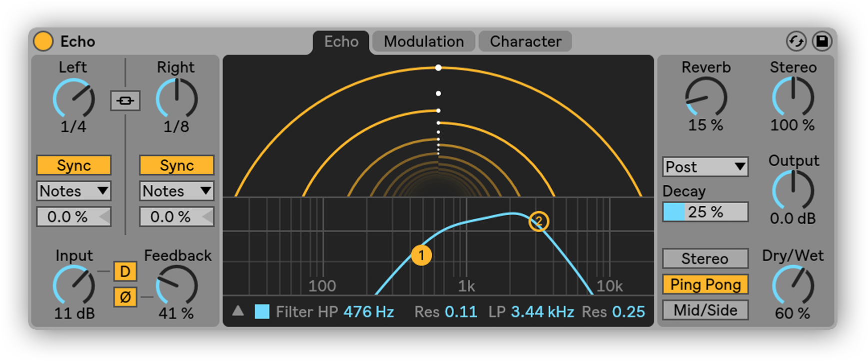
Task: Click the stereo link icon between Left and Right
Action: (125, 101)
